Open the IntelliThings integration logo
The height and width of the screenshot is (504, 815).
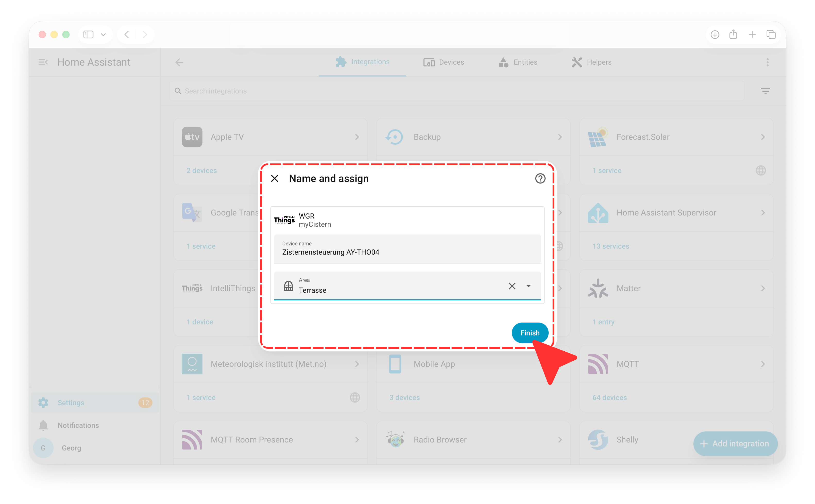pyautogui.click(x=192, y=288)
